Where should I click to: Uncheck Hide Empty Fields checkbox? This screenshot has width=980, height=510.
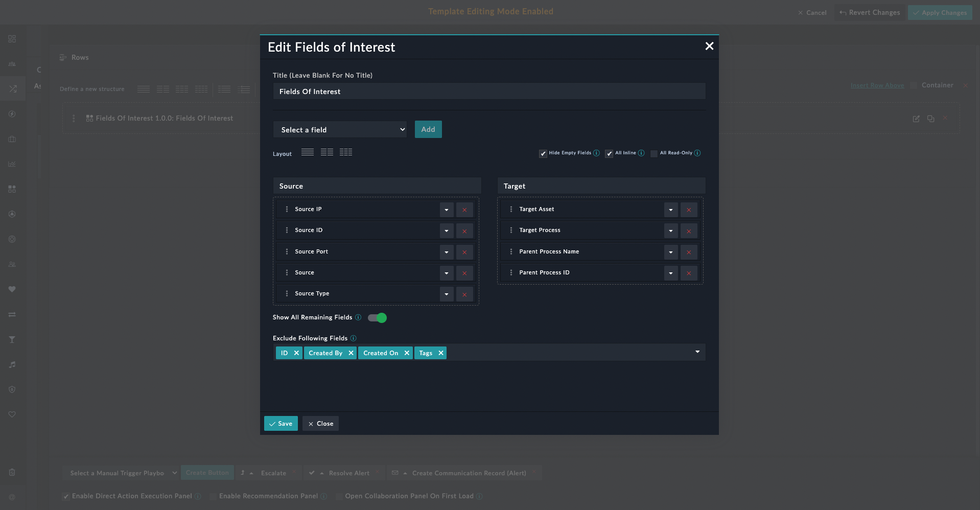click(543, 154)
